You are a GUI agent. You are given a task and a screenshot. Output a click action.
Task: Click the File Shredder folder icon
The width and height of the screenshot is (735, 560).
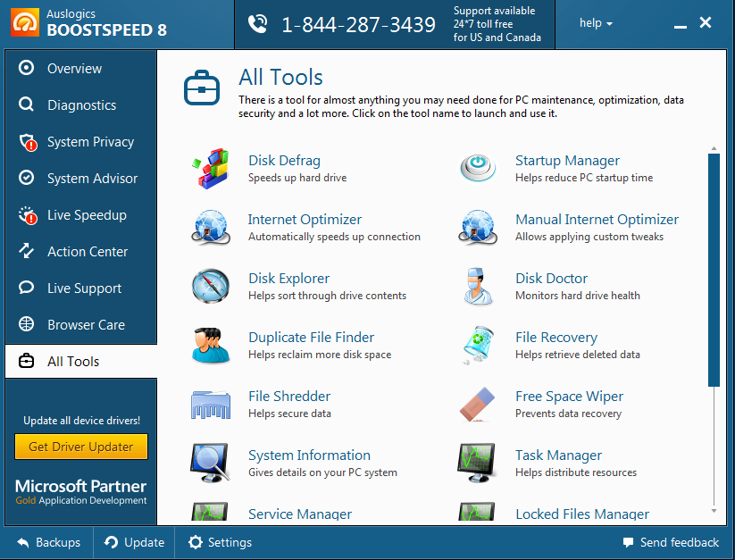[211, 404]
